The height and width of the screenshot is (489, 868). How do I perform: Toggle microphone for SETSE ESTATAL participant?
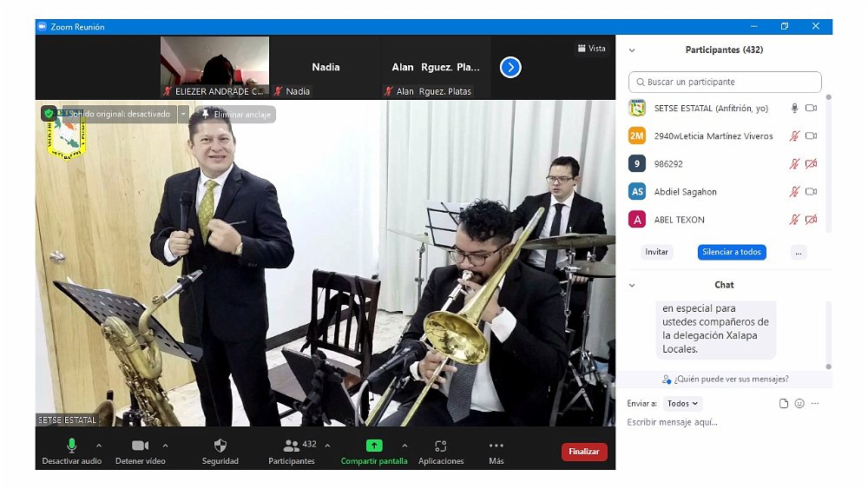[x=793, y=109]
